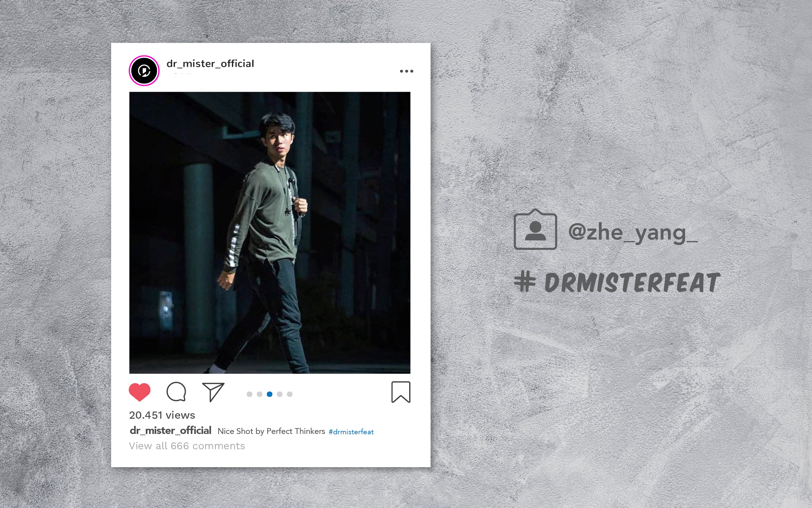Screen dimensions: 812x508
Task: Go to fifth carousel dot
Action: pos(290,394)
